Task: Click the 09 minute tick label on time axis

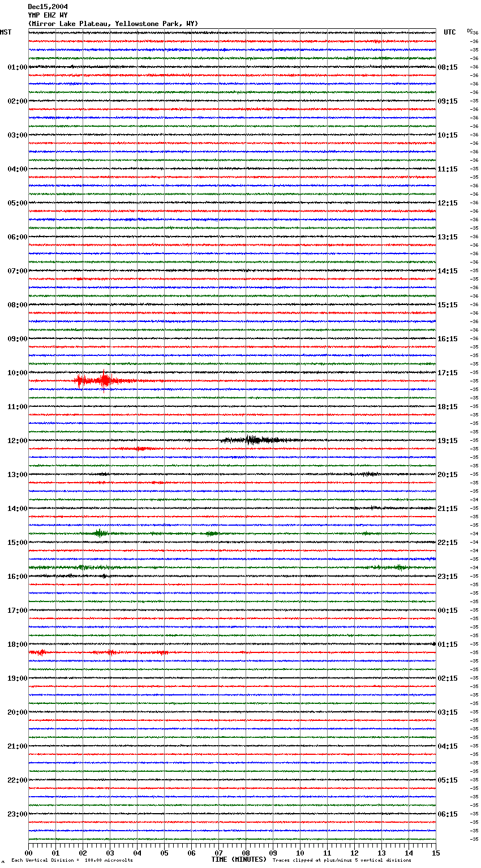Action: click(x=273, y=853)
